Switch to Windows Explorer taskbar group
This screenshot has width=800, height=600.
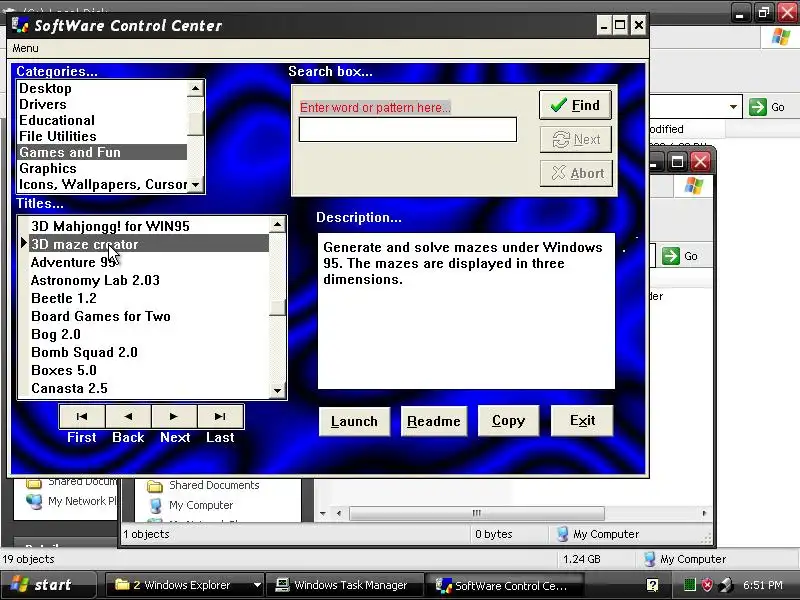click(184, 585)
